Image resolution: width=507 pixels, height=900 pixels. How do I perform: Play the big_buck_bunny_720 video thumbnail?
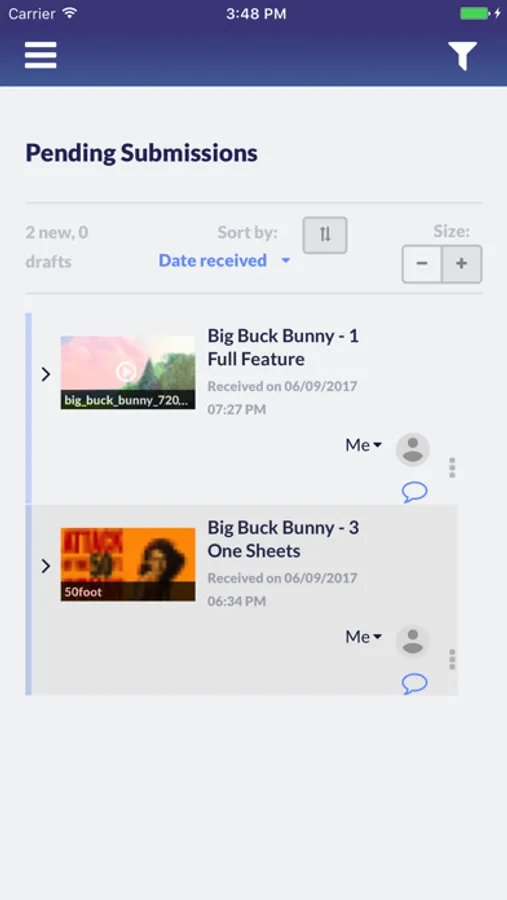click(x=128, y=373)
